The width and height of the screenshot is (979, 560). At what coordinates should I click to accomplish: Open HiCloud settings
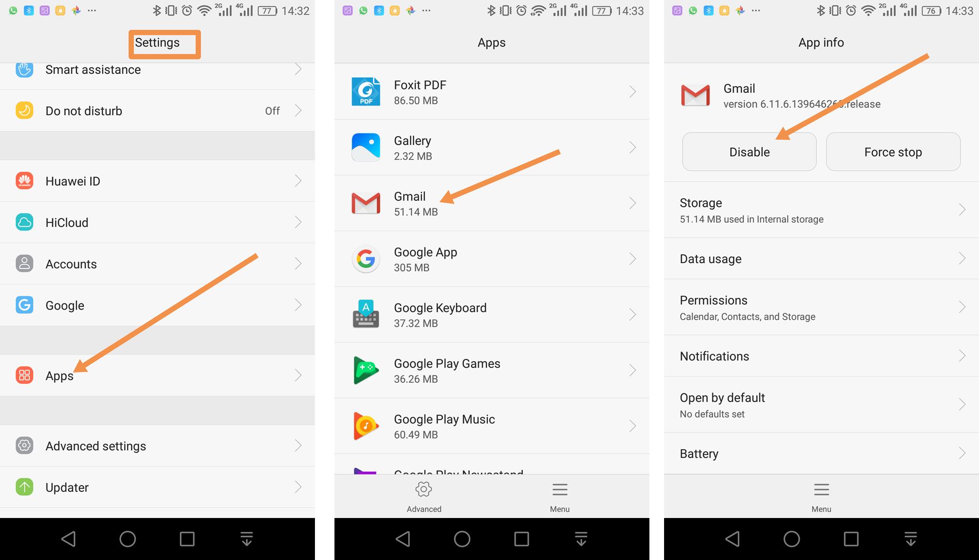[65, 222]
